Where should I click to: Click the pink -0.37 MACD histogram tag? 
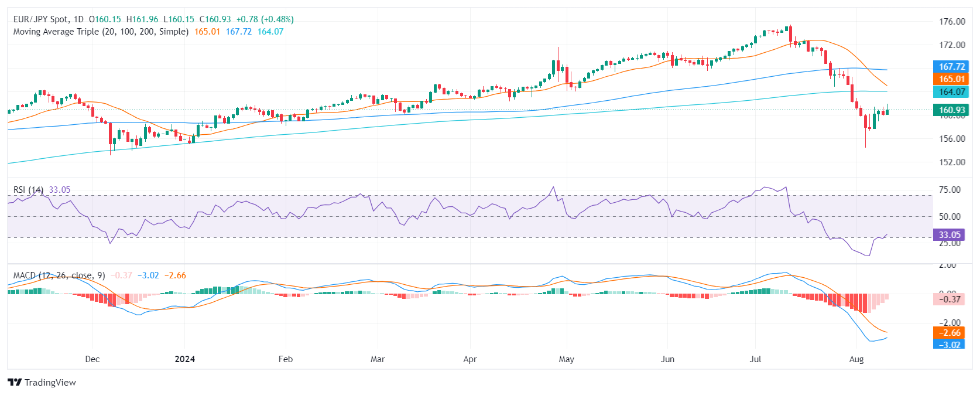949,299
